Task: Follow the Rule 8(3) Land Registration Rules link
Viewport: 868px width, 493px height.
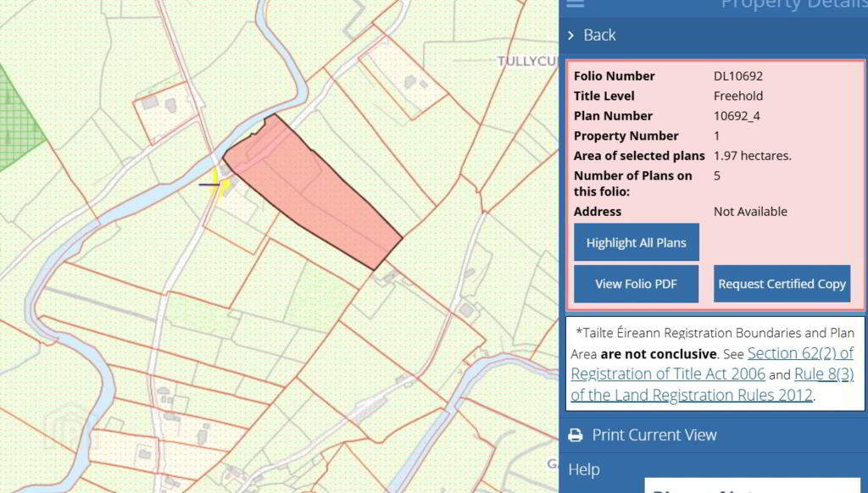Action: pyautogui.click(x=823, y=374)
